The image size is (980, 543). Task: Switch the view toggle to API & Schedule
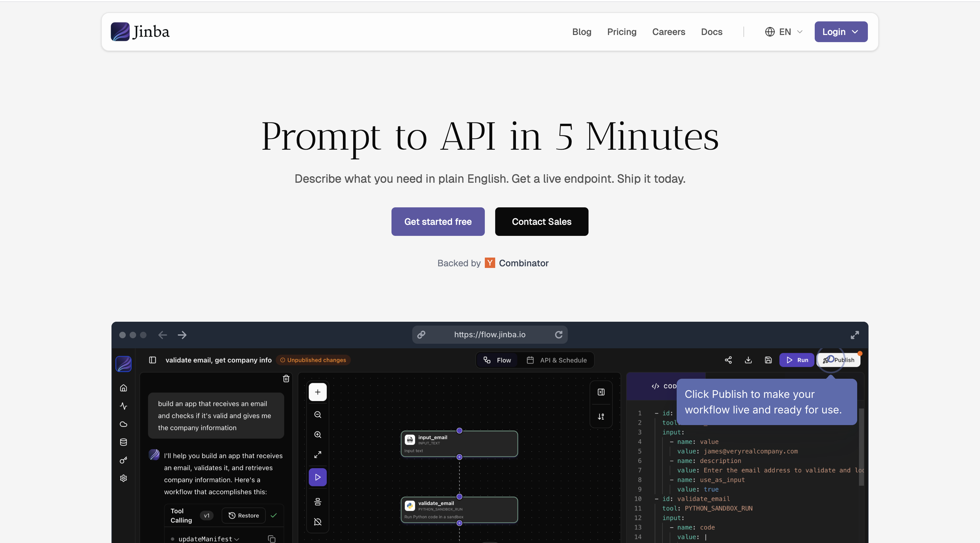click(x=557, y=360)
